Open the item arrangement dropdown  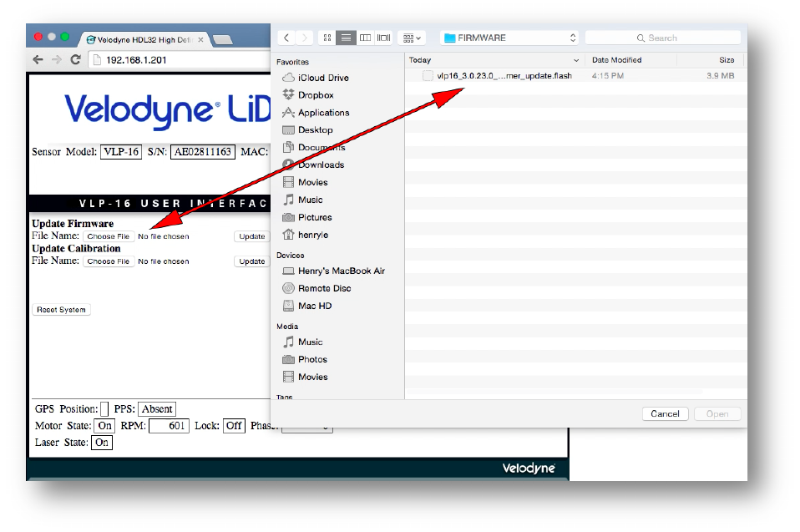pyautogui.click(x=412, y=38)
